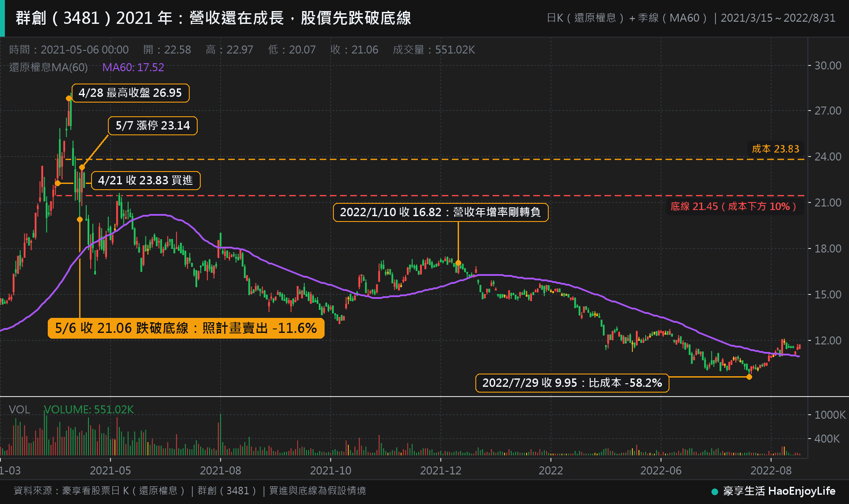The height and width of the screenshot is (504, 849).
Task: Click the 2021-08 date axis label
Action: click(220, 470)
